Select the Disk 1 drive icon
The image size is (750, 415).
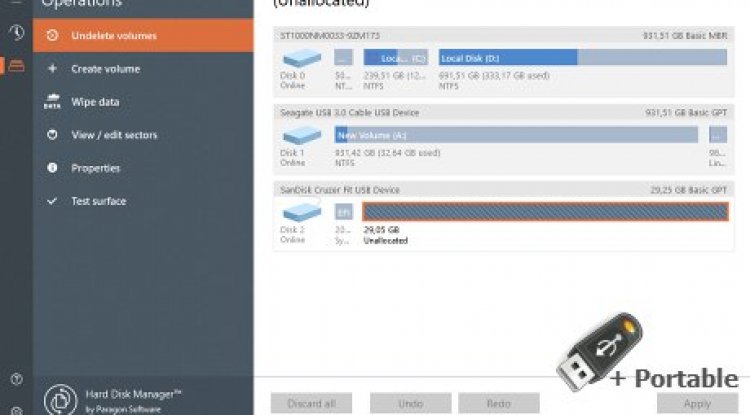coord(302,135)
